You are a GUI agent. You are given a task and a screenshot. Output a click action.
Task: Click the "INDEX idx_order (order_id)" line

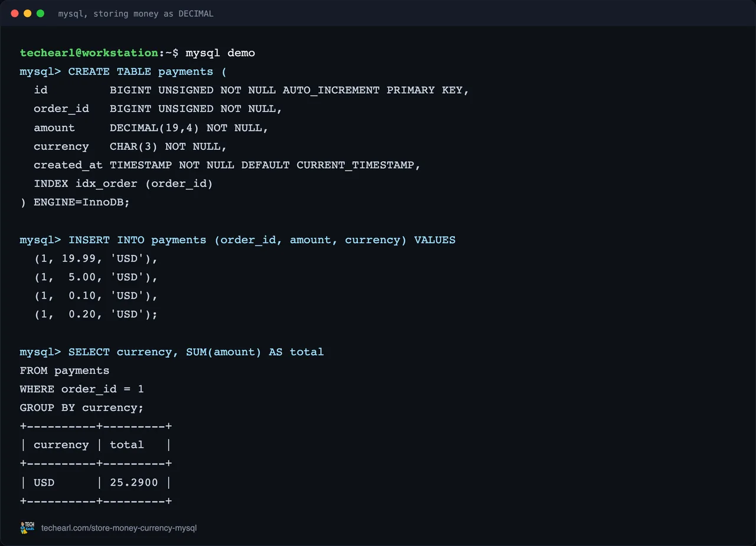coord(123,184)
